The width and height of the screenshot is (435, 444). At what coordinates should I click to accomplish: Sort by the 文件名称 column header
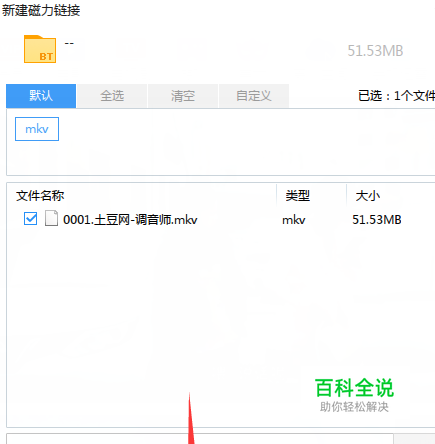[40, 196]
